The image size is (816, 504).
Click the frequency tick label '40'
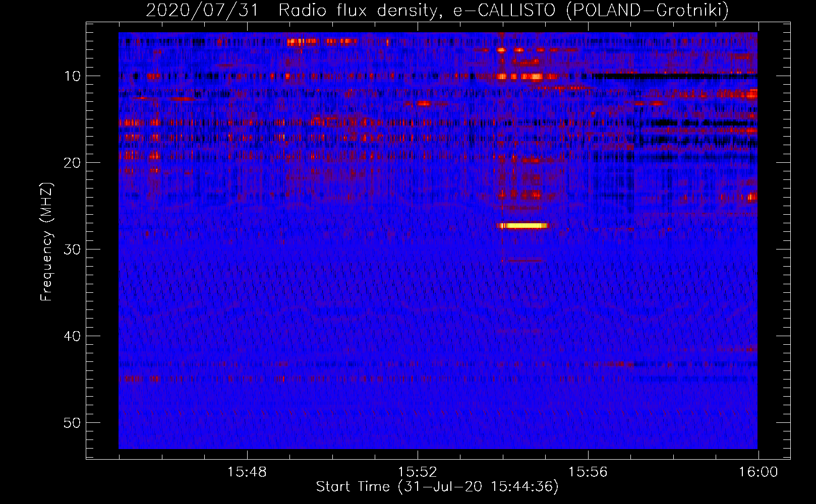[73, 336]
